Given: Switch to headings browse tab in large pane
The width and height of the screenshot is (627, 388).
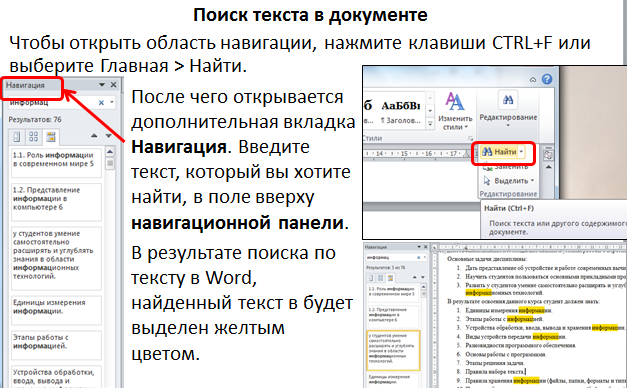Looking at the screenshot, I should point(17,137).
